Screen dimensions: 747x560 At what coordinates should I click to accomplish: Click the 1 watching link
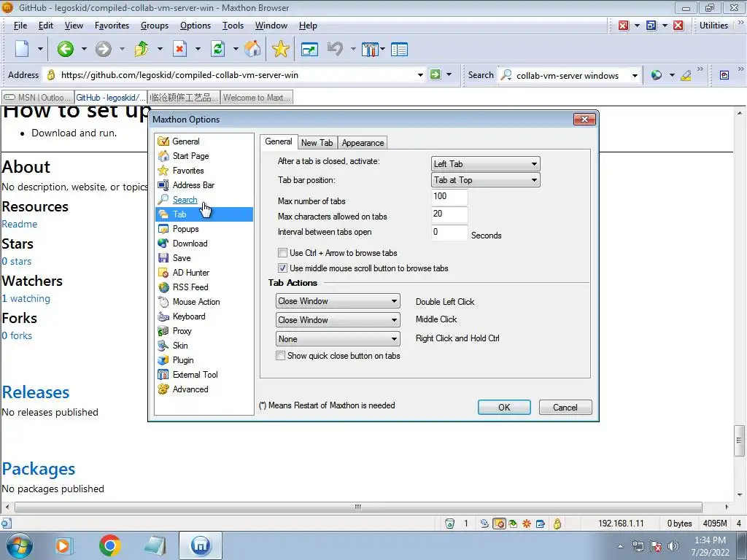(x=26, y=298)
